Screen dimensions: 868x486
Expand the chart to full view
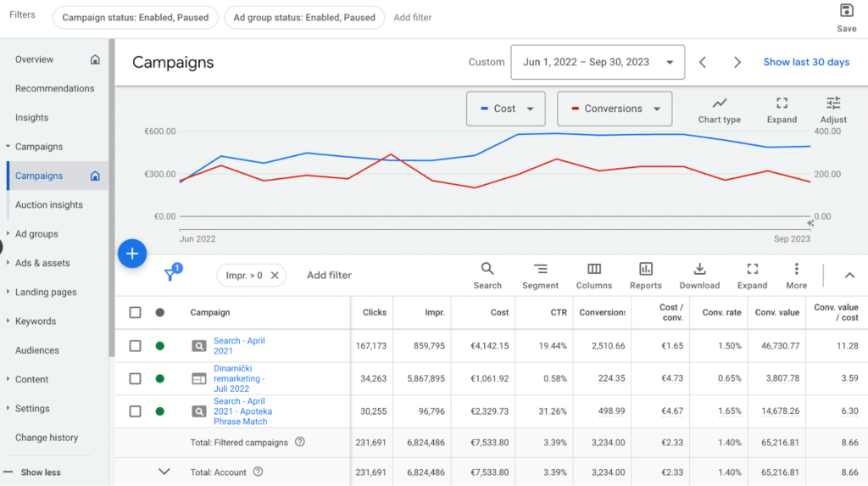[x=782, y=109]
